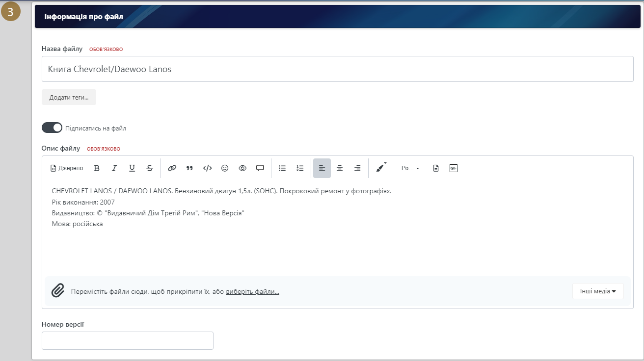Open the 'Інші медіа' dropdown

(x=598, y=291)
